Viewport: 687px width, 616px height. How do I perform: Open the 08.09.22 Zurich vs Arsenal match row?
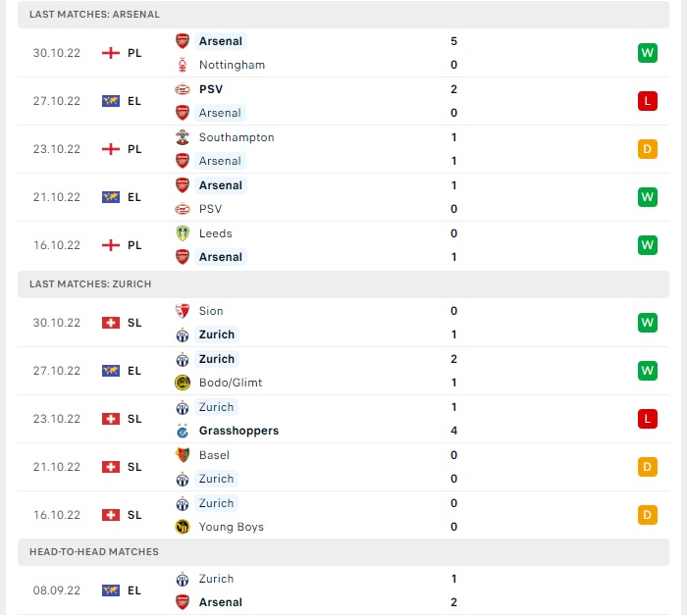[x=343, y=590]
